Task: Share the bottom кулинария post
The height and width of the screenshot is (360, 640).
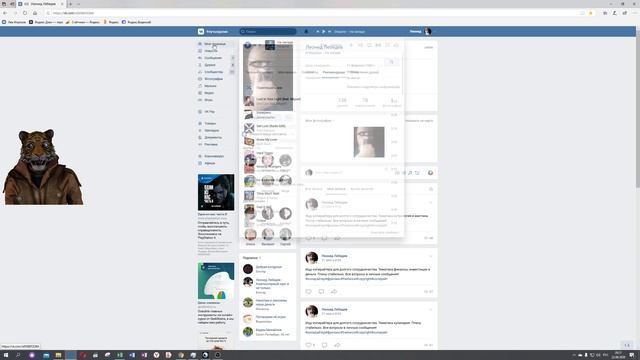Action: pos(337,345)
